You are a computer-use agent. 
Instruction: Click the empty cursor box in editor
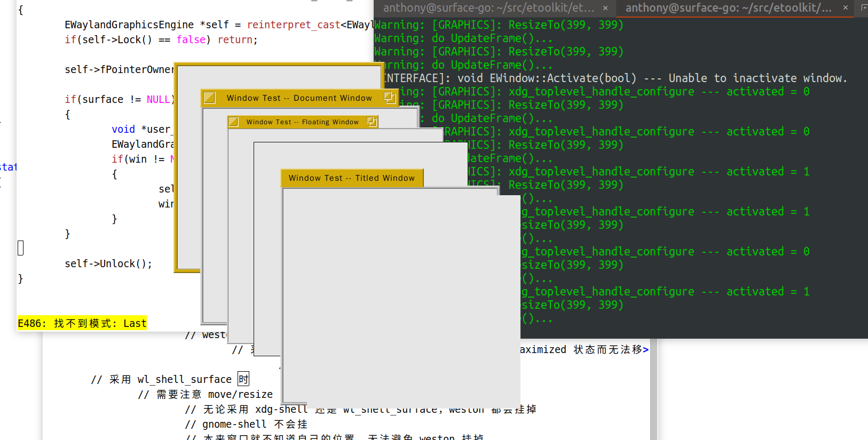click(x=21, y=248)
